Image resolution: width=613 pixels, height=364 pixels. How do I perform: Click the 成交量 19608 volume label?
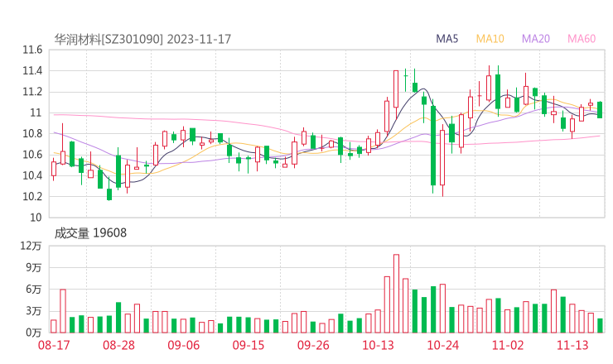90,233
